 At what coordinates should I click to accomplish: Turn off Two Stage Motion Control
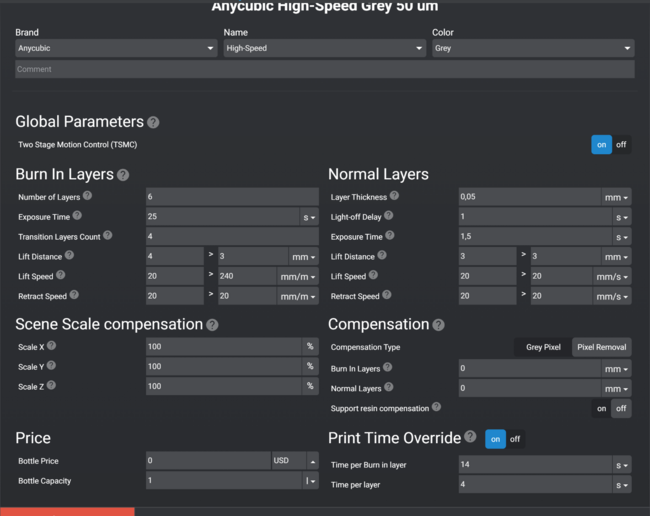click(x=621, y=145)
